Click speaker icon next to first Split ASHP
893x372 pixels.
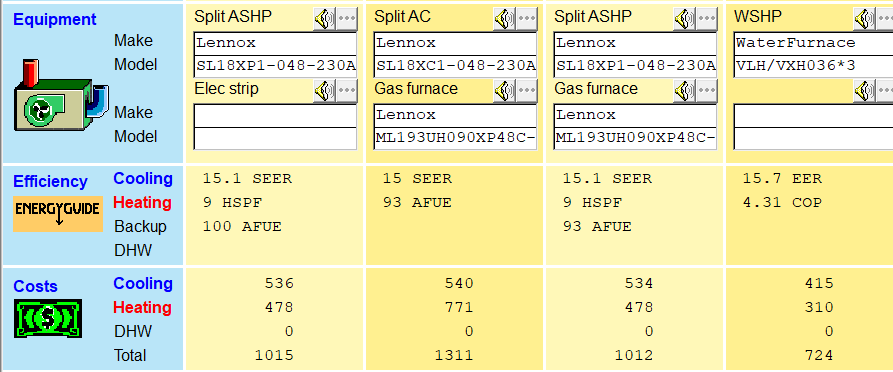324,19
